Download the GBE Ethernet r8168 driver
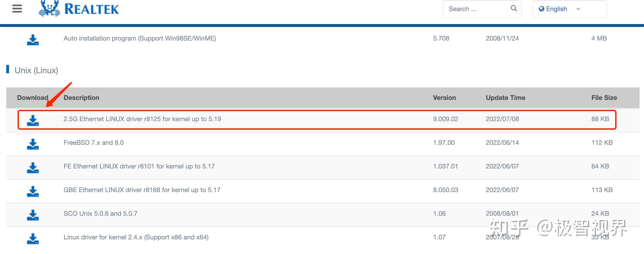The height and width of the screenshot is (254, 644). click(33, 191)
